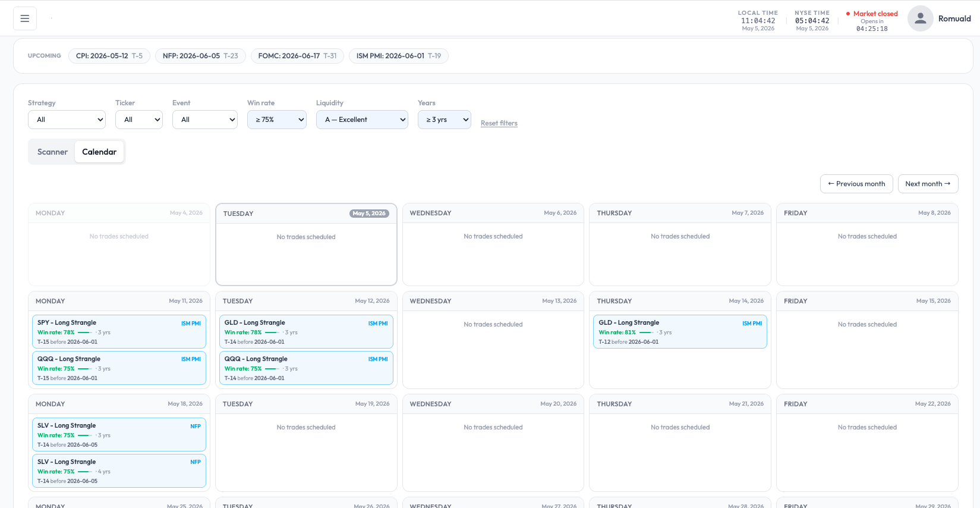Viewport: 980px width, 508px height.
Task: Open the hamburger menu
Action: pos(25,18)
